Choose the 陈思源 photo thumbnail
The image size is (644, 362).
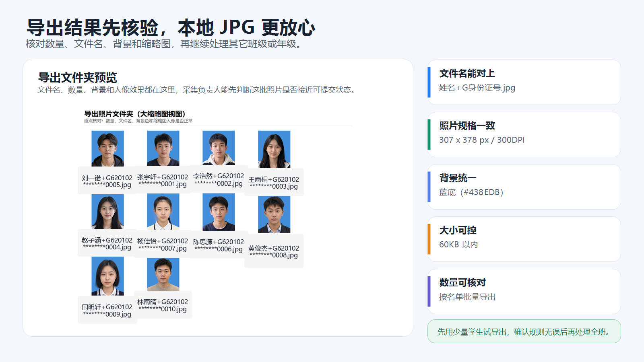point(219,212)
